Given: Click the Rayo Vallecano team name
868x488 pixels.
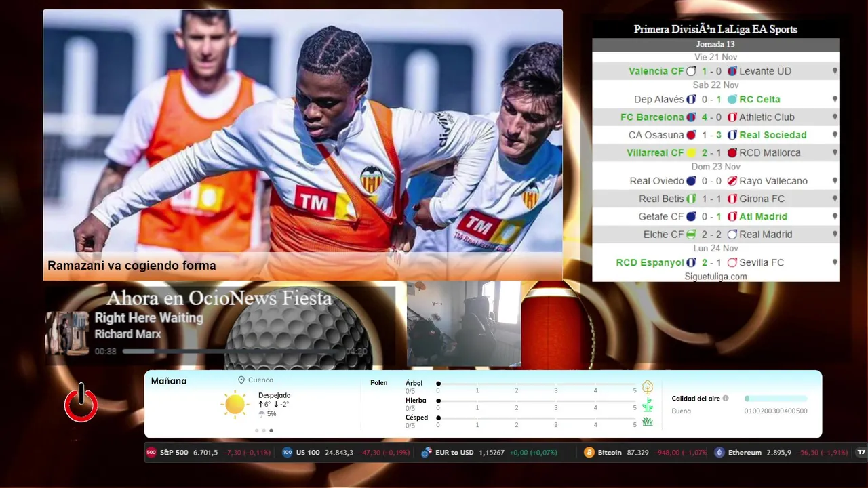Looking at the screenshot, I should click(x=774, y=181).
